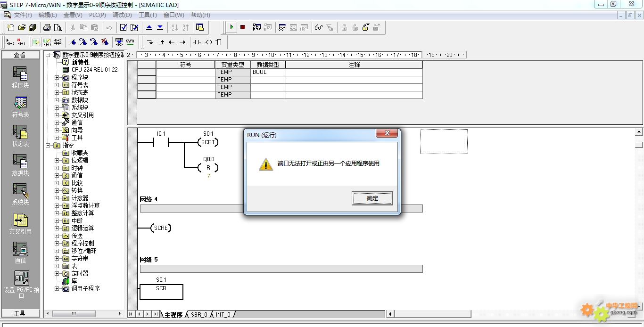
Task: Click the Options window icon in toolbar
Action: pos(199,27)
